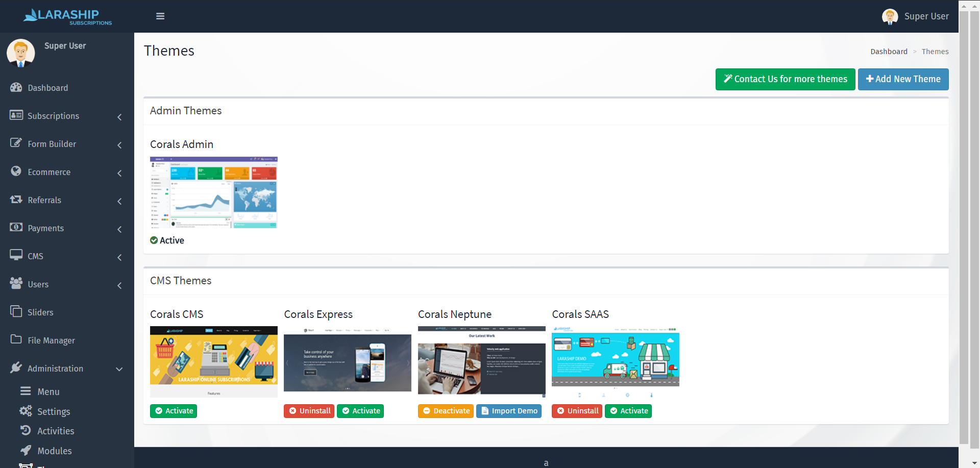Screen dimensions: 980x468
Task: Click the Payments money icon
Action: tap(16, 227)
